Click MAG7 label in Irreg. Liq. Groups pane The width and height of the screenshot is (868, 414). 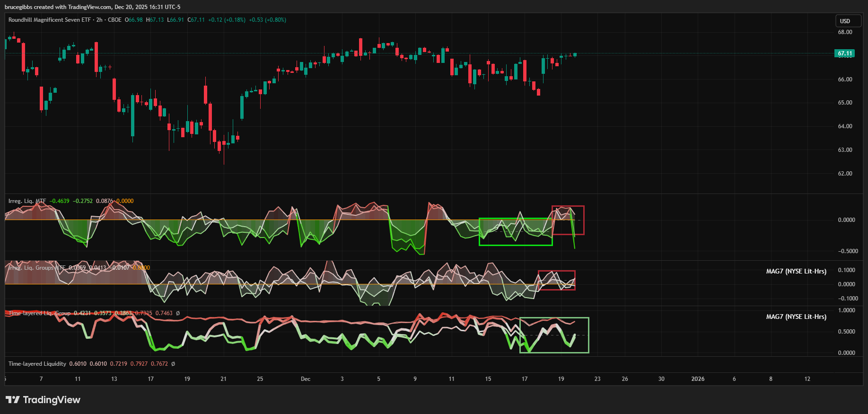(x=796, y=271)
